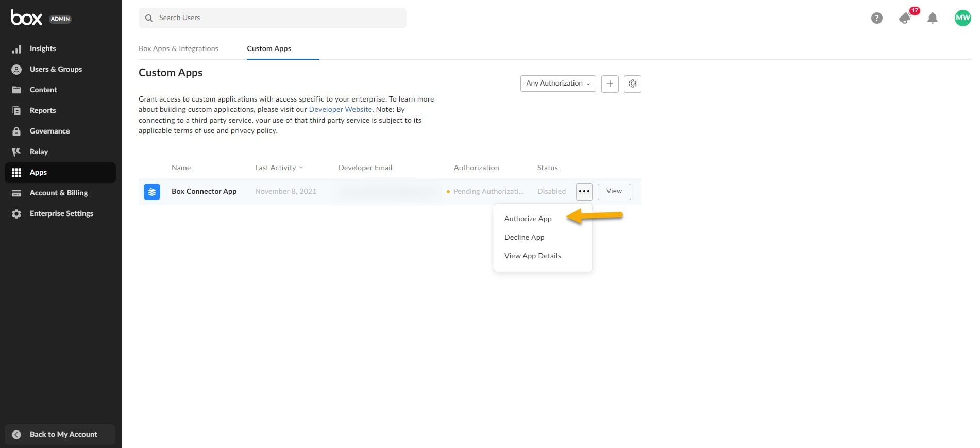
Task: Click the Pending Authorization status text
Action: pyautogui.click(x=488, y=191)
